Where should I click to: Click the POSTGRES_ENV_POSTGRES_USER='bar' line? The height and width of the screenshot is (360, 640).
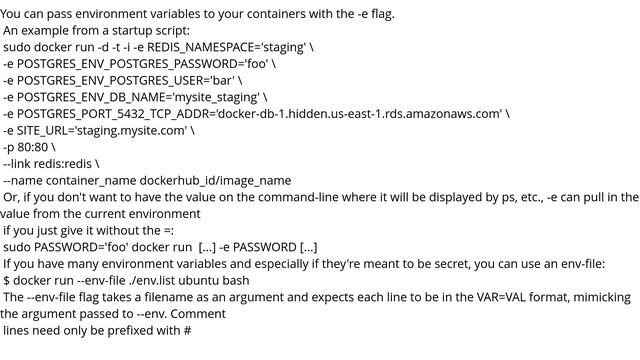pyautogui.click(x=123, y=81)
